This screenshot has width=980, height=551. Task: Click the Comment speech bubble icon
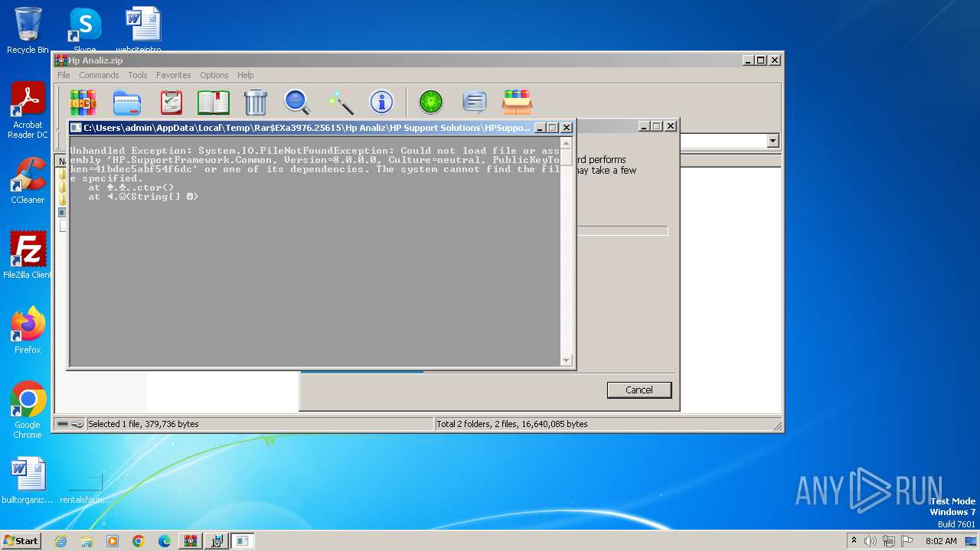coord(475,102)
